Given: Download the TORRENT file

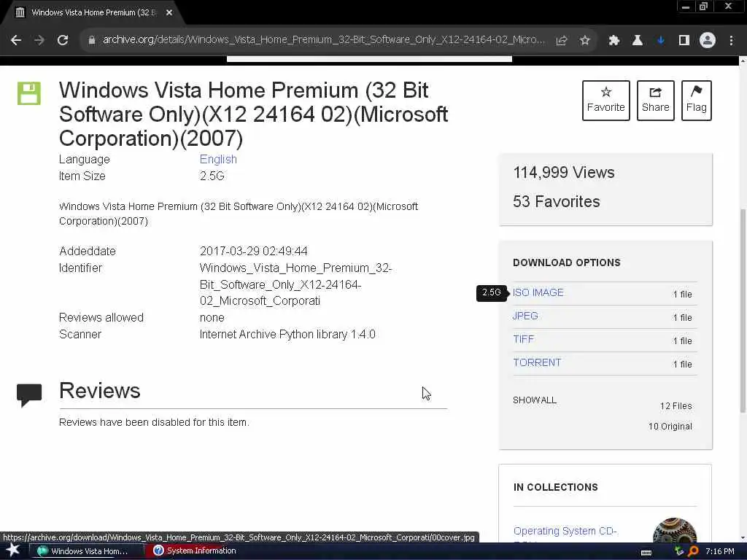Looking at the screenshot, I should [x=537, y=362].
